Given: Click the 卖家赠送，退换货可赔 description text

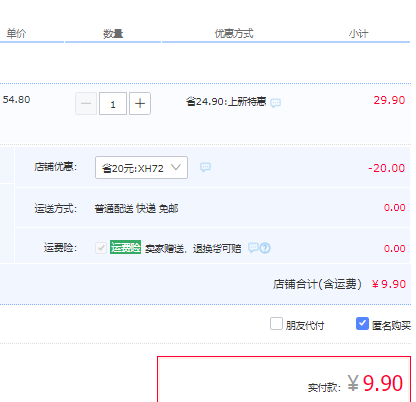Looking at the screenshot, I should click(x=193, y=248).
